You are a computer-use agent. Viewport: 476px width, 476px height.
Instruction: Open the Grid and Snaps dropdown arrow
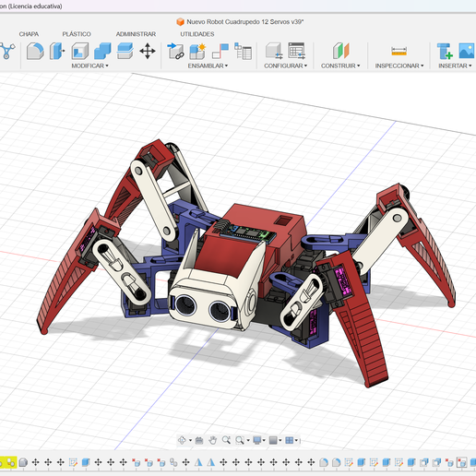tap(280, 441)
